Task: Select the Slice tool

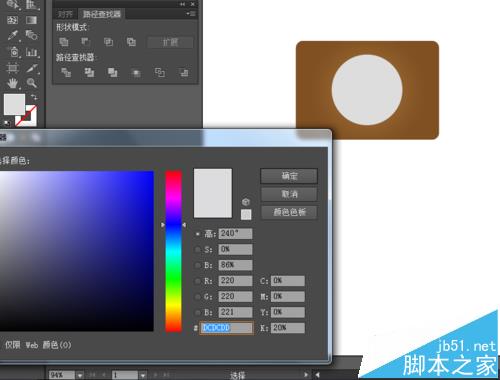Action: pyautogui.click(x=32, y=68)
